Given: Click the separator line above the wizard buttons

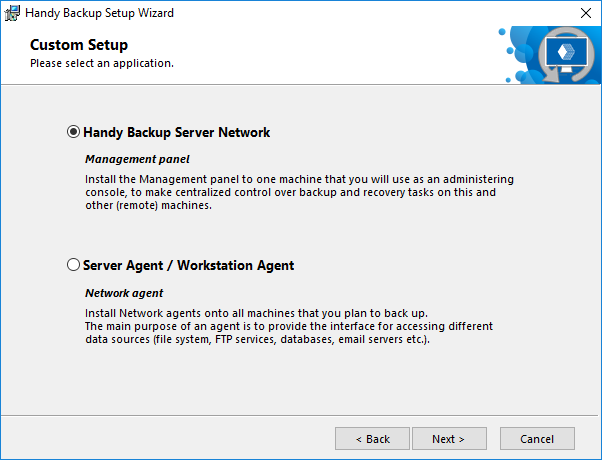Looking at the screenshot, I should [300, 410].
